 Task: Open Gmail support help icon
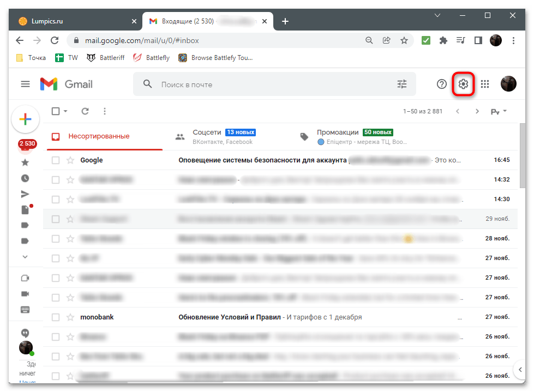442,84
